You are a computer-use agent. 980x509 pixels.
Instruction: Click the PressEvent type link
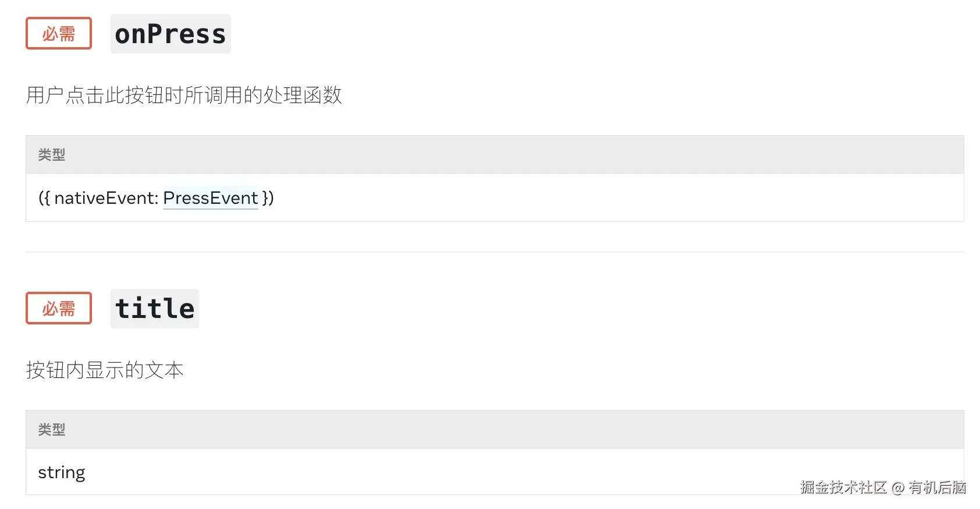[210, 198]
